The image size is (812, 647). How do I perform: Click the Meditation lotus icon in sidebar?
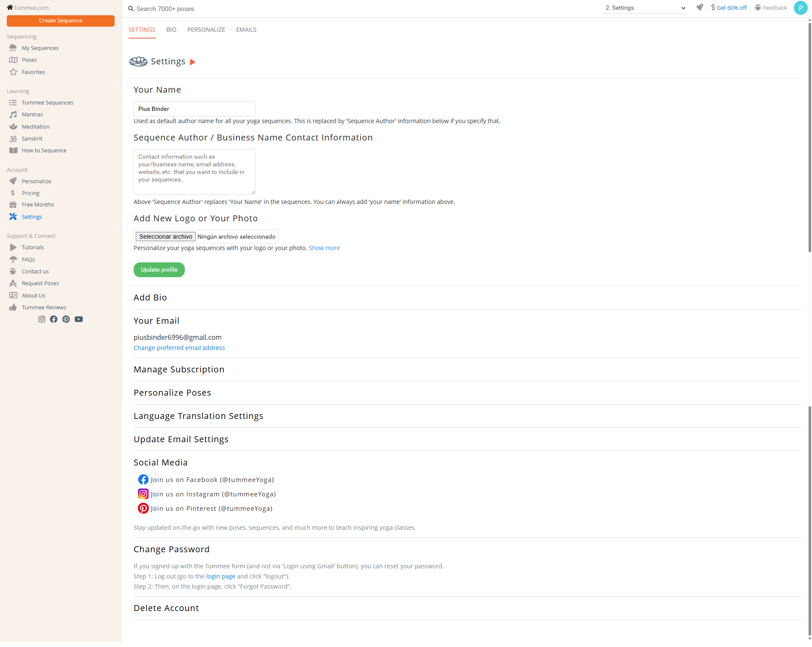coord(14,127)
